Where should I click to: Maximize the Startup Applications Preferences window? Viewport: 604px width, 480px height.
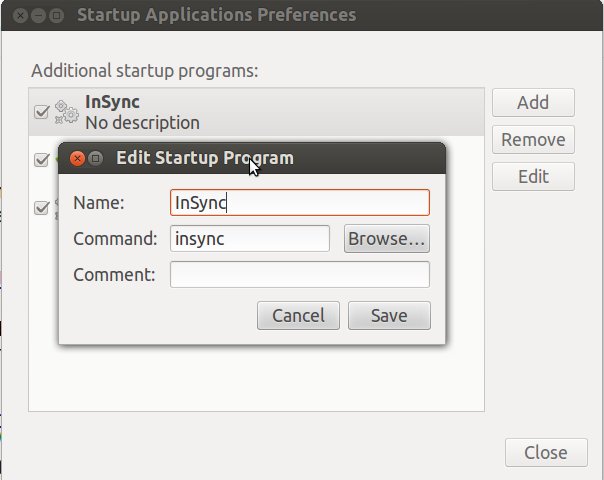coord(57,15)
